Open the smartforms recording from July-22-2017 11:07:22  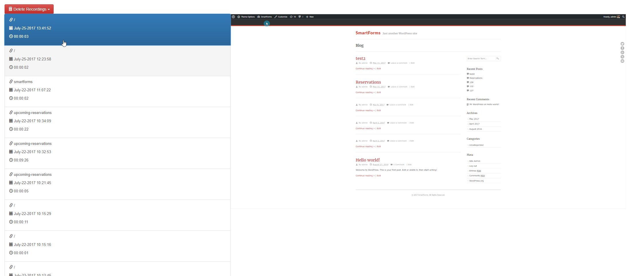(118, 92)
